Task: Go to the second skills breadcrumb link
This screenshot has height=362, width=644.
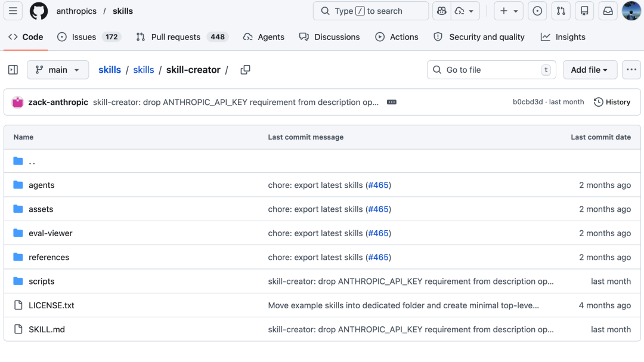Action: (144, 70)
